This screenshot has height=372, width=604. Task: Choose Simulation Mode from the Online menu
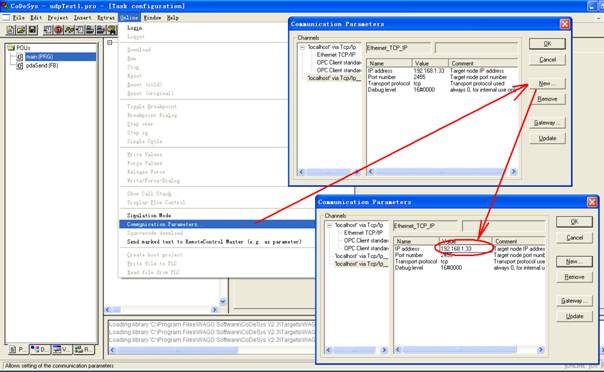point(149,215)
